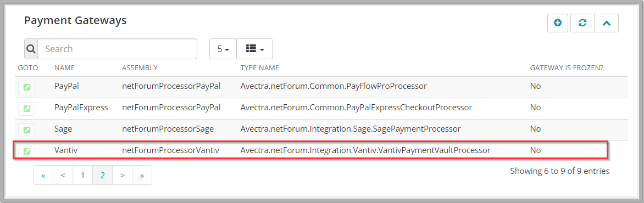The height and width of the screenshot is (203, 644).
Task: Click netForumProcessorPayPal in the PayPalExpress row
Action: 171,108
